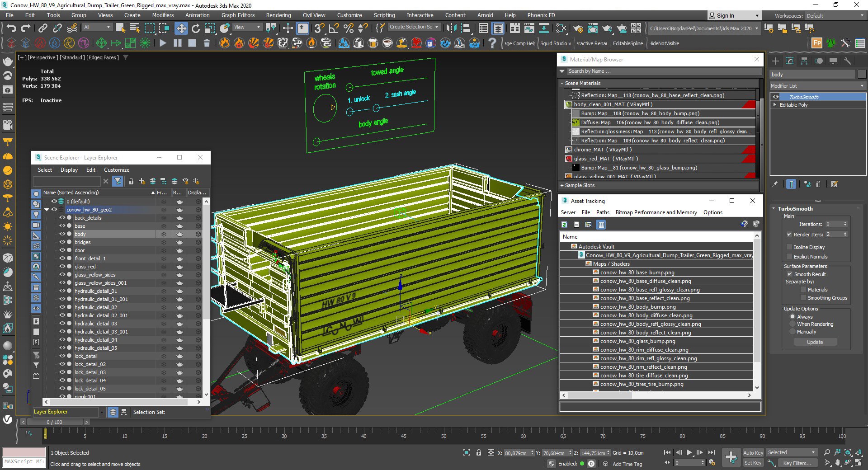Click the Set Key button
Viewport: 868px width, 470px height.
(x=753, y=463)
